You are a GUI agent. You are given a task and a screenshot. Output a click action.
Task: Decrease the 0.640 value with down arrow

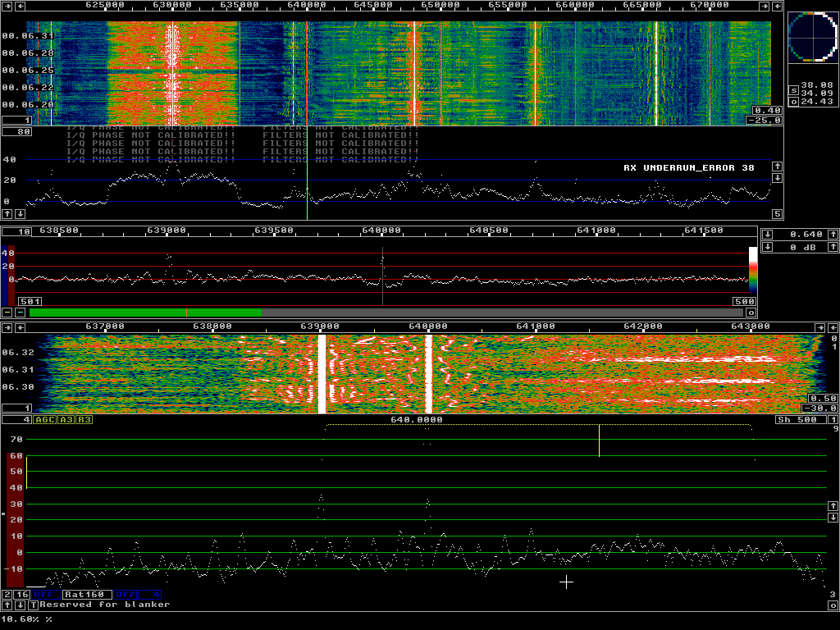(x=768, y=235)
